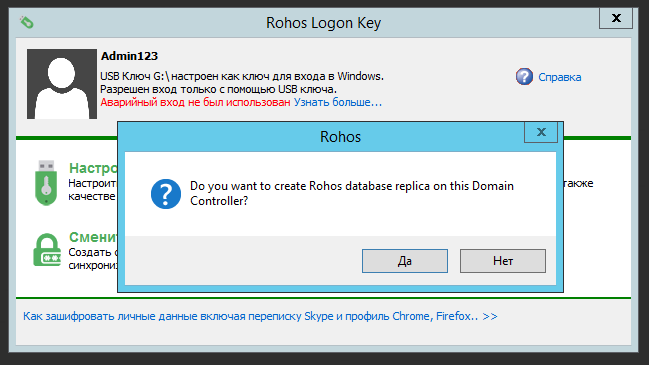Select the Admin123 user name text
Image resolution: width=649 pixels, height=365 pixels.
[x=130, y=56]
